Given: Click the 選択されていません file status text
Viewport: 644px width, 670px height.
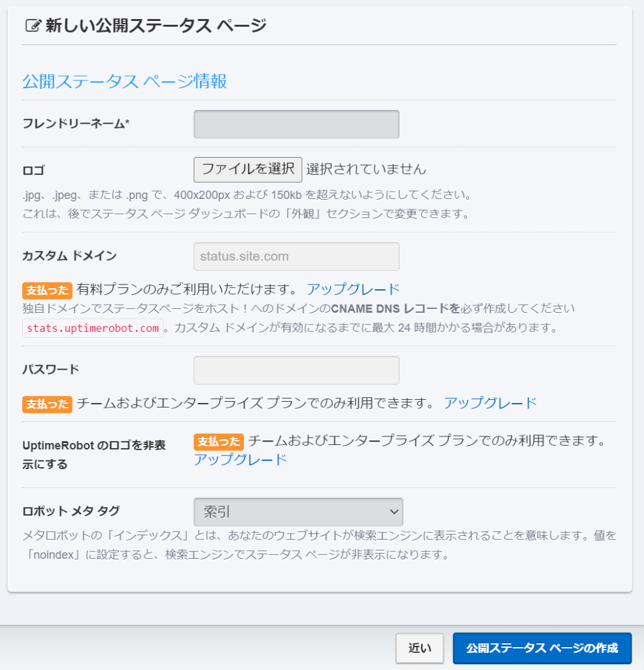Looking at the screenshot, I should pos(366,169).
